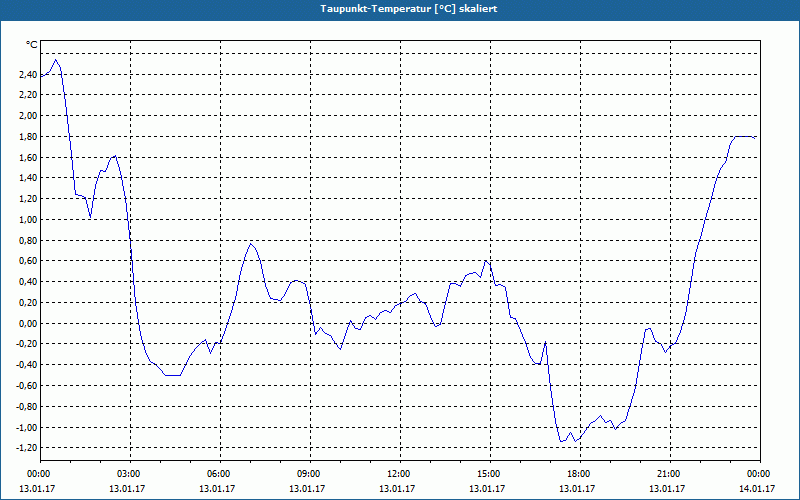This screenshot has height=500, width=800.
Task: Click the -0,40 y-axis label
Action: pyautogui.click(x=26, y=364)
